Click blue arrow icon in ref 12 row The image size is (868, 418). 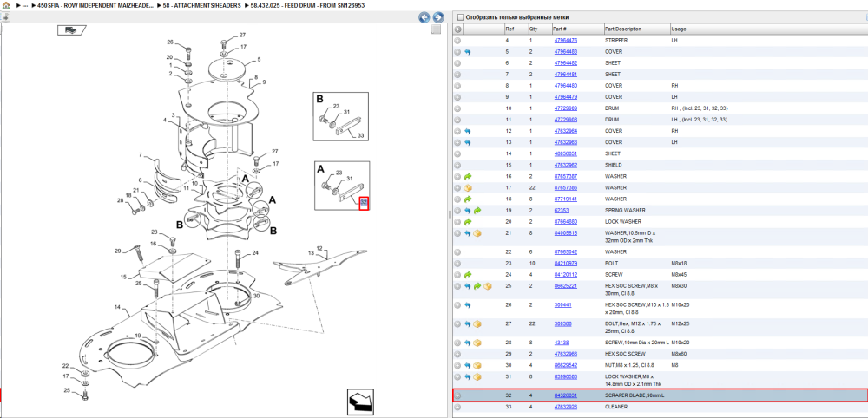[467, 131]
